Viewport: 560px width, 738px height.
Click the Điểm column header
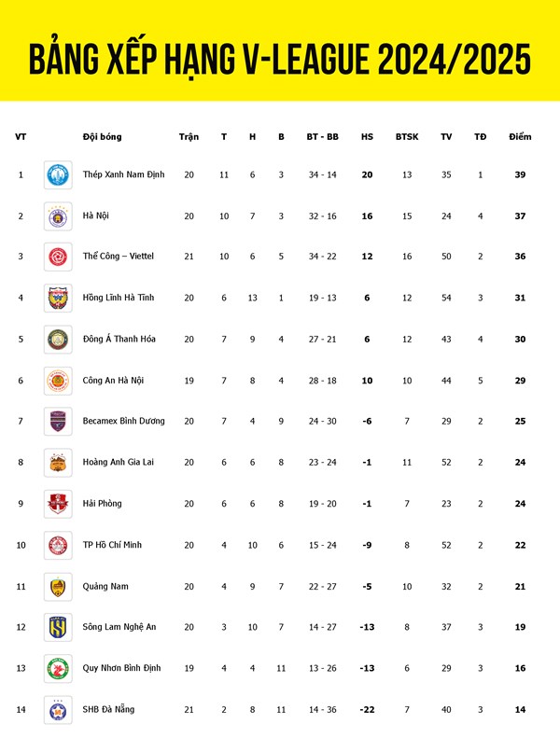pyautogui.click(x=520, y=137)
